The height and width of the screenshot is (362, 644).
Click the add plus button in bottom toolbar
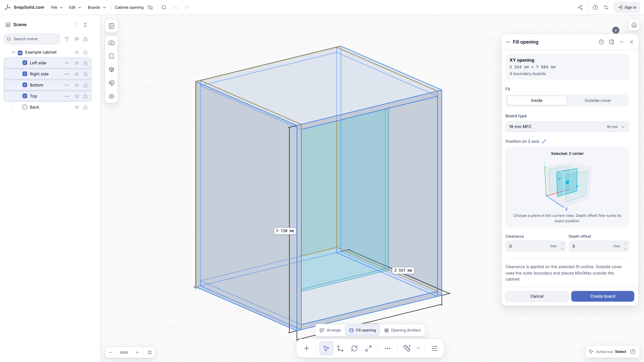click(x=307, y=348)
